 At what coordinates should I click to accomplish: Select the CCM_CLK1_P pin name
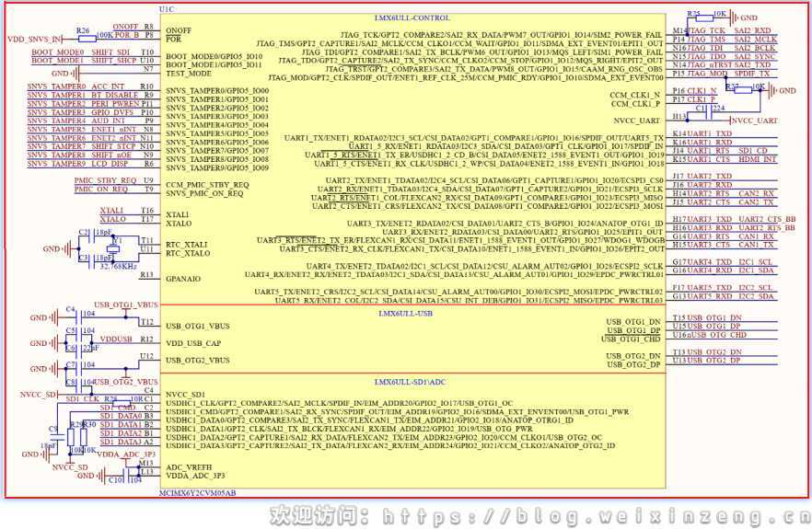coord(635,104)
